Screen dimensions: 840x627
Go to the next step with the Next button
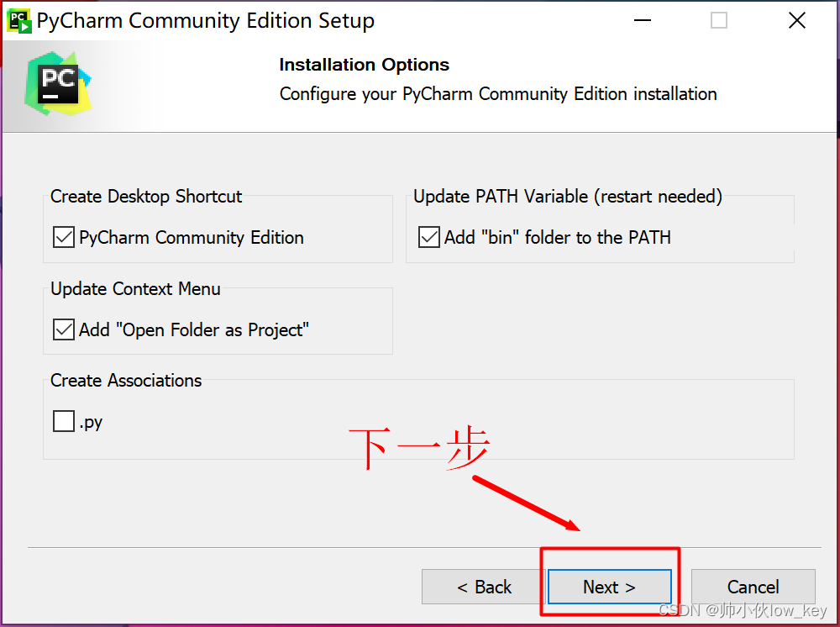point(610,587)
